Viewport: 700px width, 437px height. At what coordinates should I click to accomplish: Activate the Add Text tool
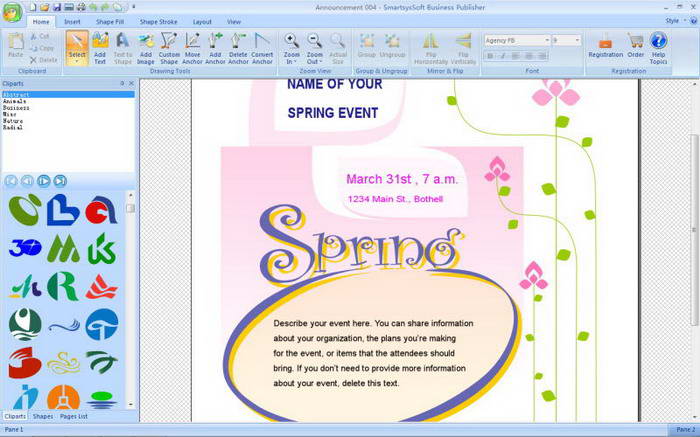point(100,48)
